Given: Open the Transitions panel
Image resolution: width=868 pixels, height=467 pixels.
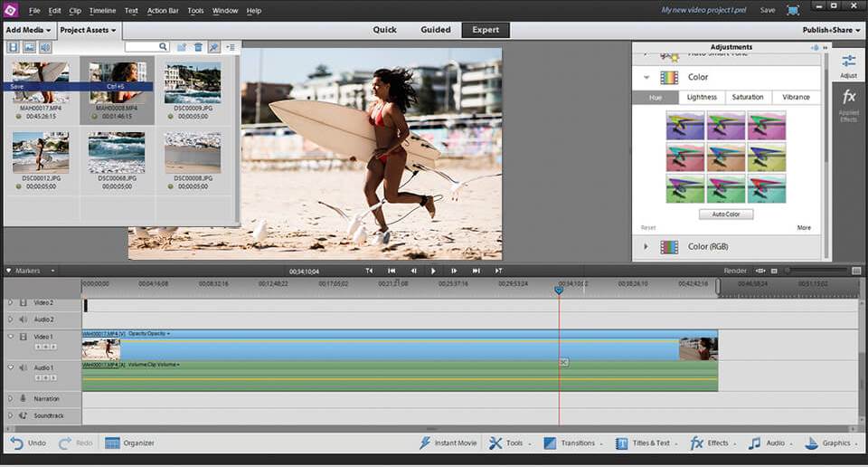Looking at the screenshot, I should [573, 443].
